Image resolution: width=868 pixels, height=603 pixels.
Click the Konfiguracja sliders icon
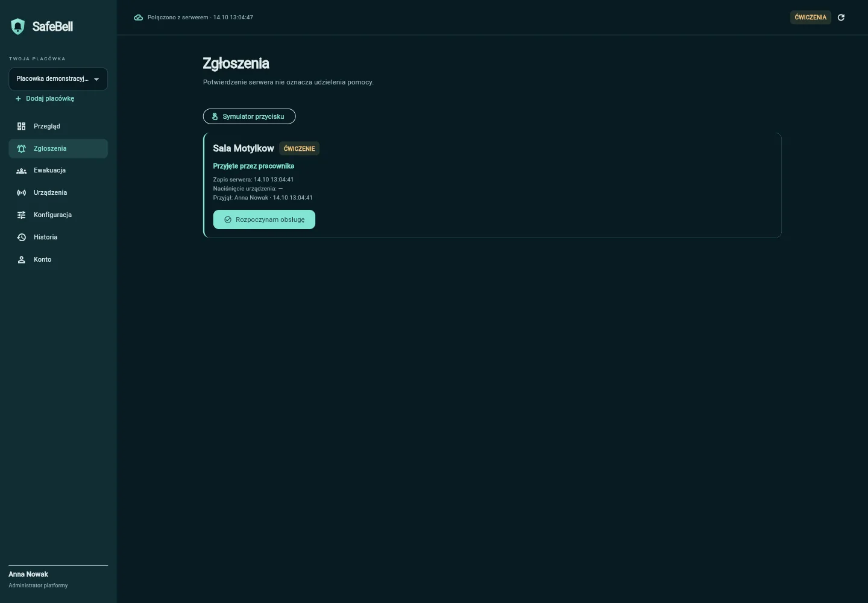22,215
